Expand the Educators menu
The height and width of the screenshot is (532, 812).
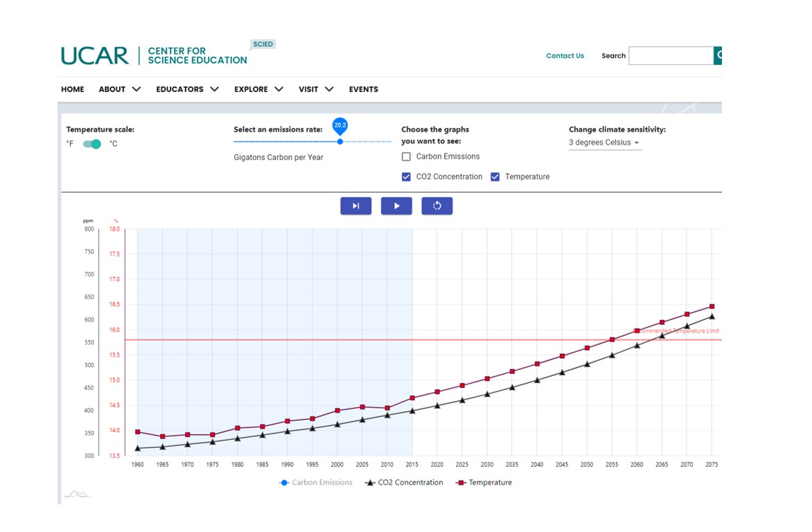(187, 89)
